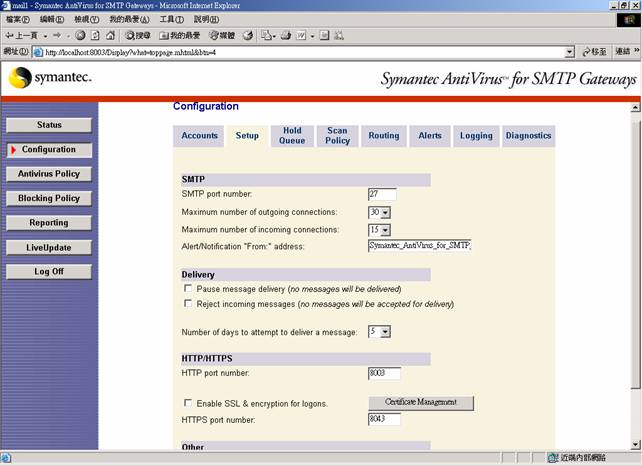642x466 pixels.
Task: Click the Symantec logo
Action: [50, 77]
